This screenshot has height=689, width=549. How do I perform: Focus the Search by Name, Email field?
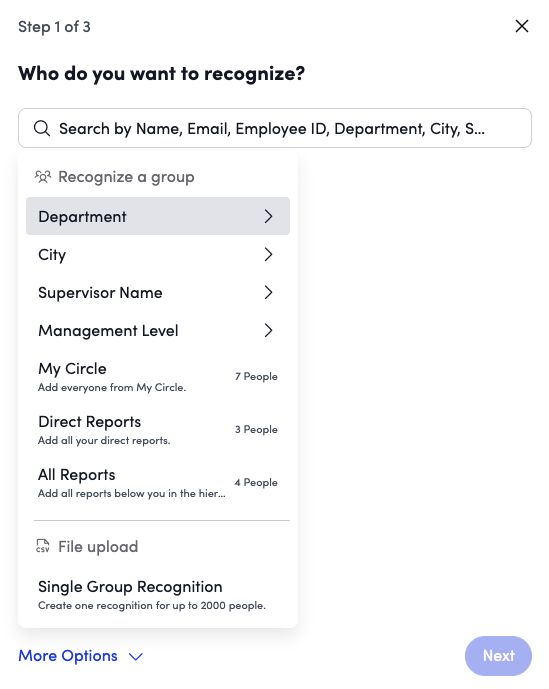tap(275, 128)
